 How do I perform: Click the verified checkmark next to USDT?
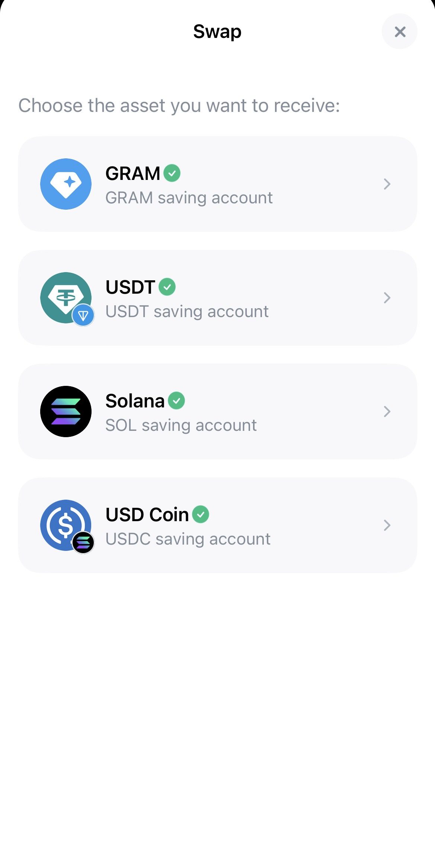[167, 287]
